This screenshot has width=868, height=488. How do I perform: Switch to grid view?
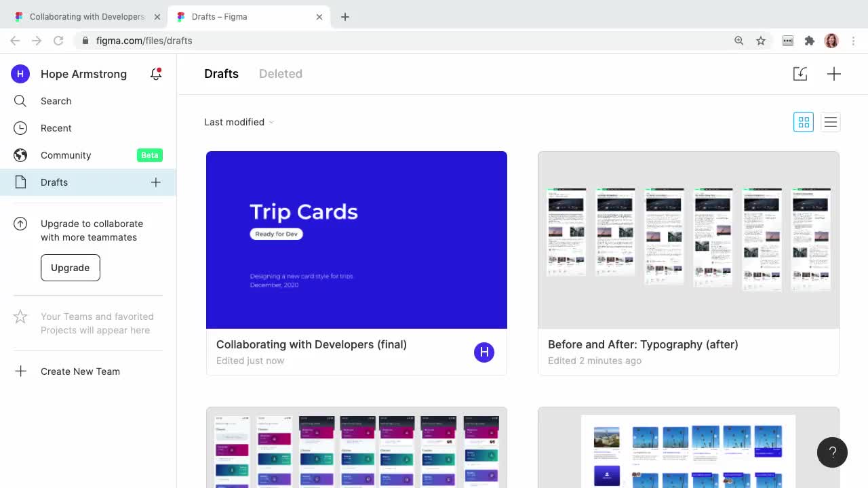[x=804, y=122]
